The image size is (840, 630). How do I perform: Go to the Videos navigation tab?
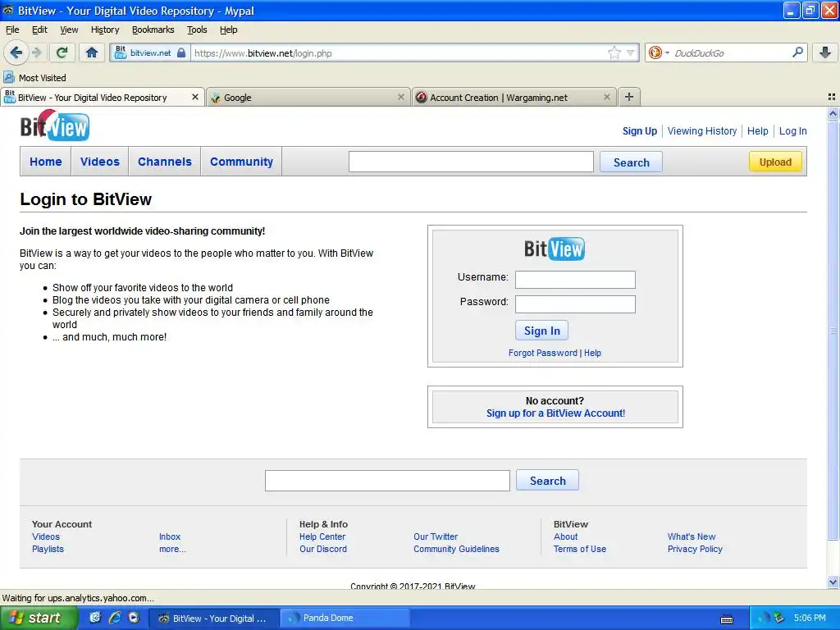pos(99,162)
